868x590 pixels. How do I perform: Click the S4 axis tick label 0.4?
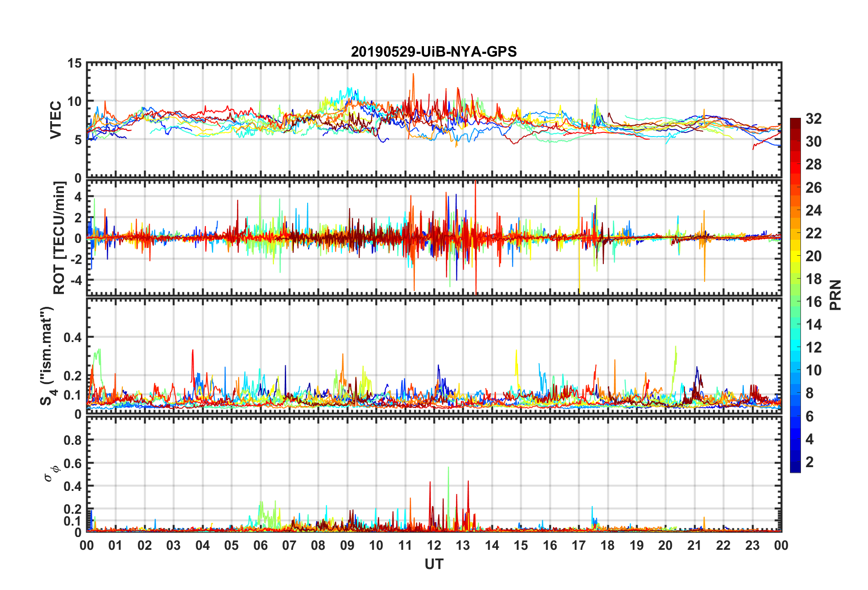pos(73,337)
